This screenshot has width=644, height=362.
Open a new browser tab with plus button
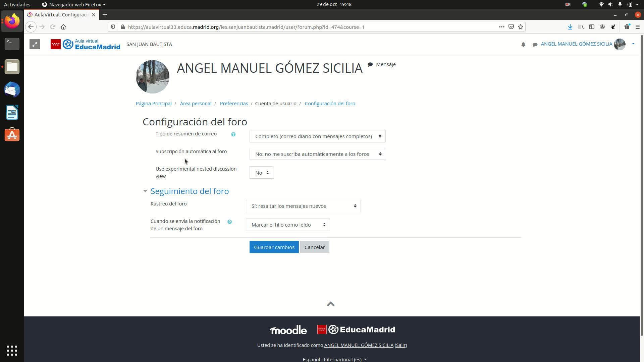(105, 14)
